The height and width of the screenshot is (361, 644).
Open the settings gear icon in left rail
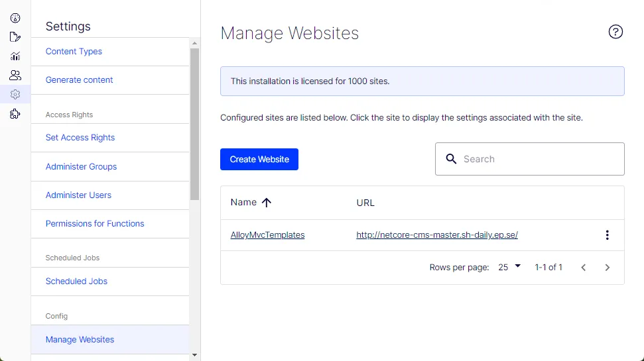pyautogui.click(x=15, y=94)
